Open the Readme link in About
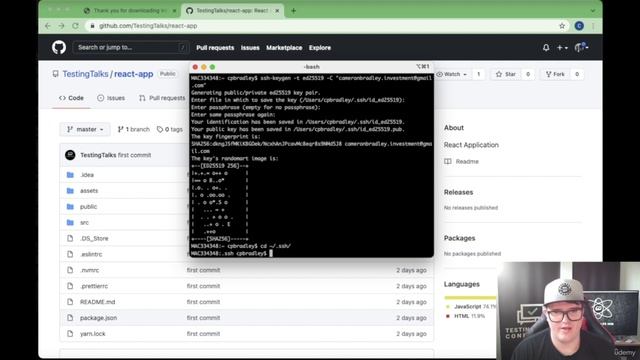 click(462, 162)
